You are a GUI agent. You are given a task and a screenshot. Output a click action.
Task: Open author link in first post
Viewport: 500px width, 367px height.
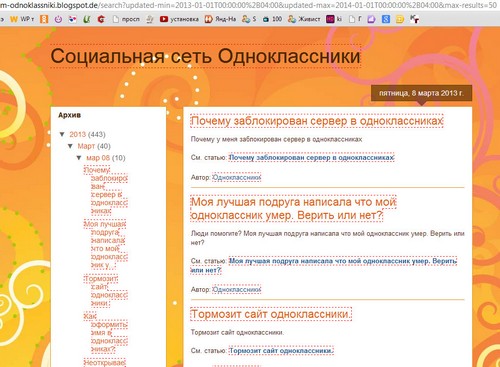tap(237, 177)
